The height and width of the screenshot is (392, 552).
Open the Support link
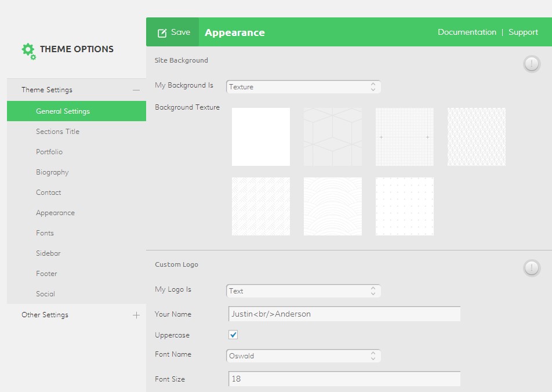523,32
